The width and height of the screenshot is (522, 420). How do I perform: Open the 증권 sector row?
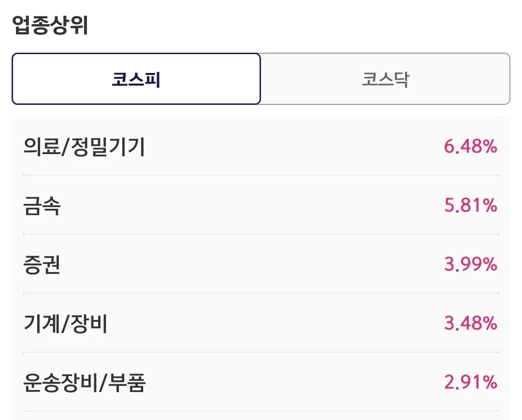pos(261,264)
